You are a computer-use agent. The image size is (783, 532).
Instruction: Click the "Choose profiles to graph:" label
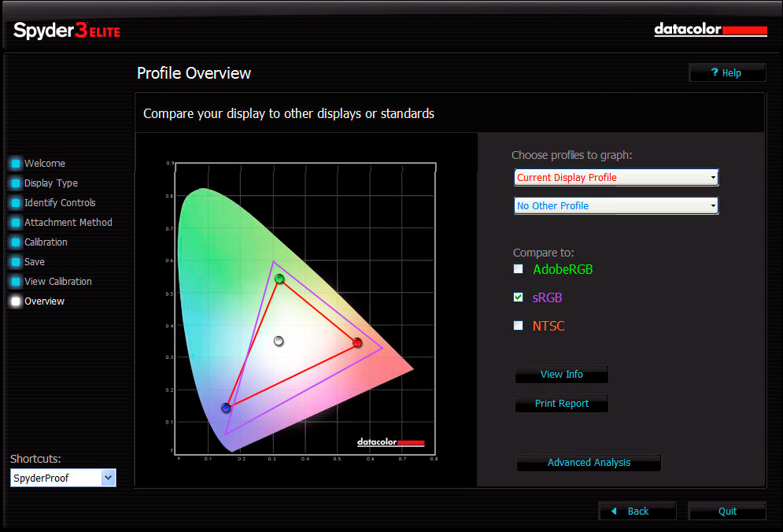tap(572, 155)
